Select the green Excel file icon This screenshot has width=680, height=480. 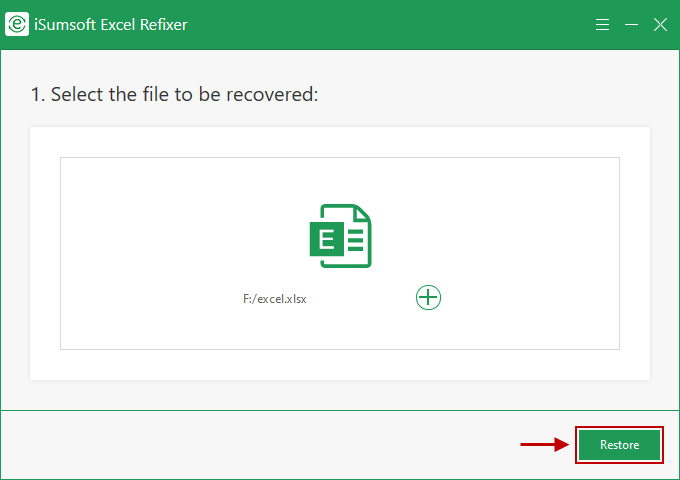340,236
